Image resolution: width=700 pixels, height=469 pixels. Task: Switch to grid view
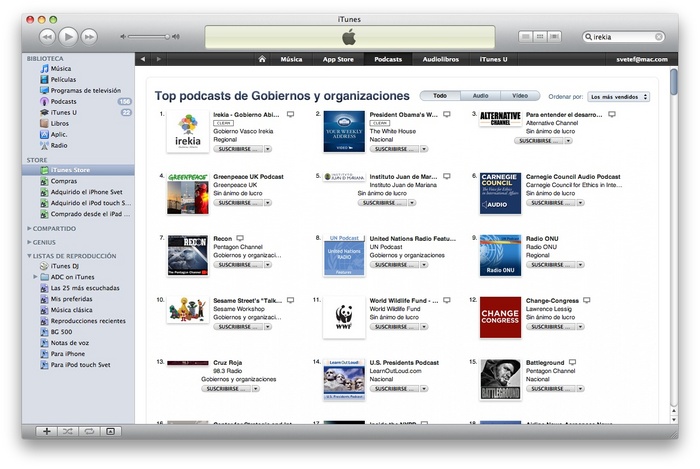[540, 37]
